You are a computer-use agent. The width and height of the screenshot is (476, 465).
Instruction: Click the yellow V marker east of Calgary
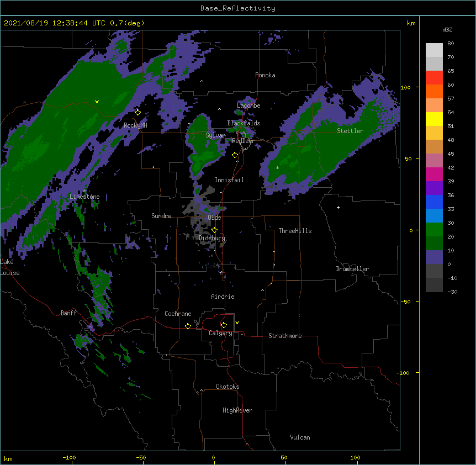pyautogui.click(x=237, y=323)
